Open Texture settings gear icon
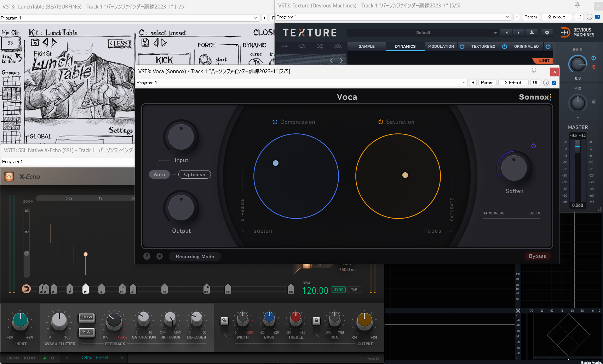The height and width of the screenshot is (364, 603). tap(547, 33)
